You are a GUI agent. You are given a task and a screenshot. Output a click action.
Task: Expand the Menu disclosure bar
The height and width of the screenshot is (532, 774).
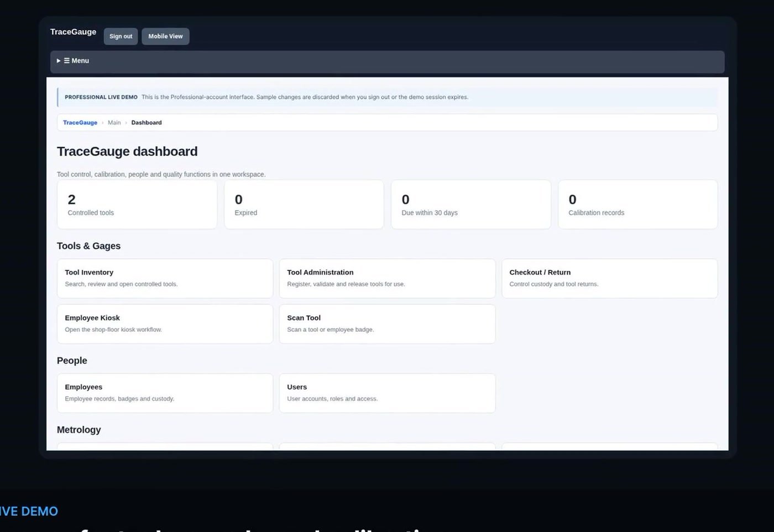coord(387,61)
